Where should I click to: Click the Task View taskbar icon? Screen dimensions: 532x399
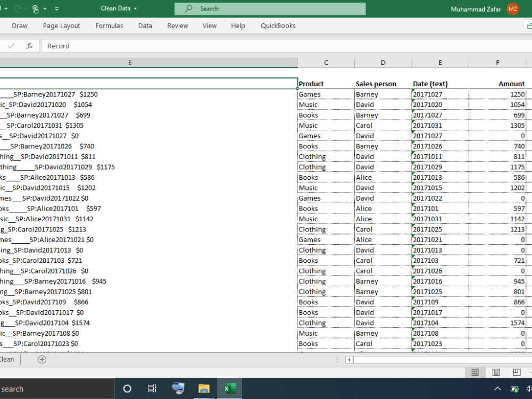tap(152, 388)
